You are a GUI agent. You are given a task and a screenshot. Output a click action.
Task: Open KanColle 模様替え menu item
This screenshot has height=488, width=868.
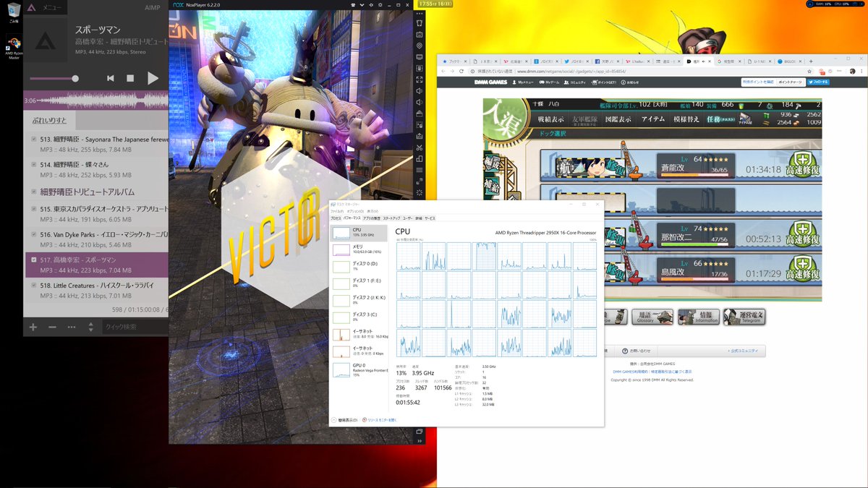(686, 119)
